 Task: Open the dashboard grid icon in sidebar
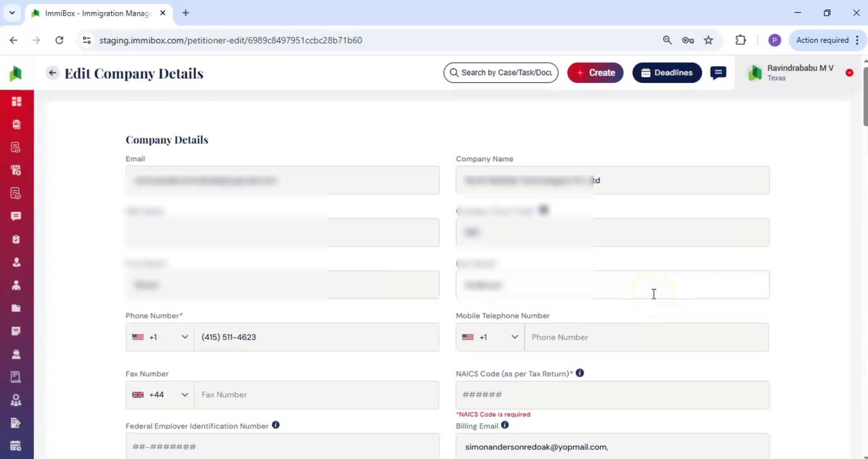click(16, 102)
